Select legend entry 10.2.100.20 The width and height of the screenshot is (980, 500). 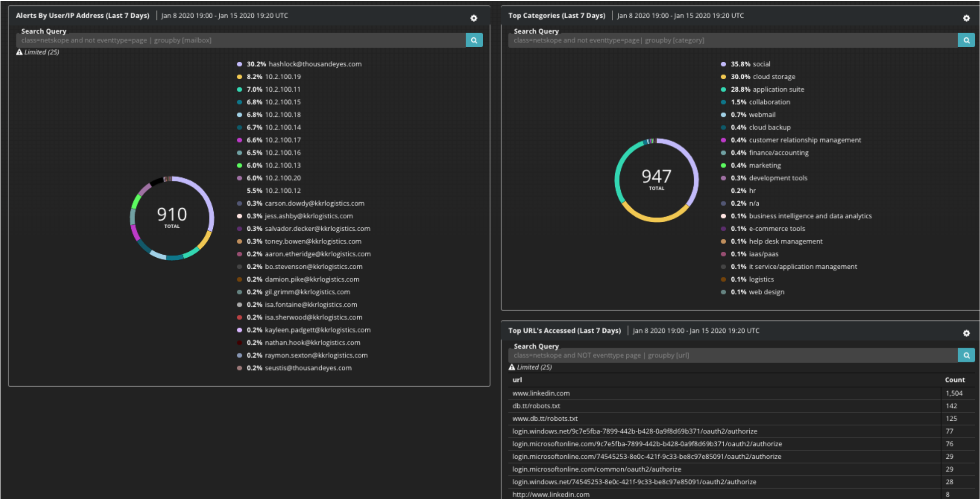(269, 178)
